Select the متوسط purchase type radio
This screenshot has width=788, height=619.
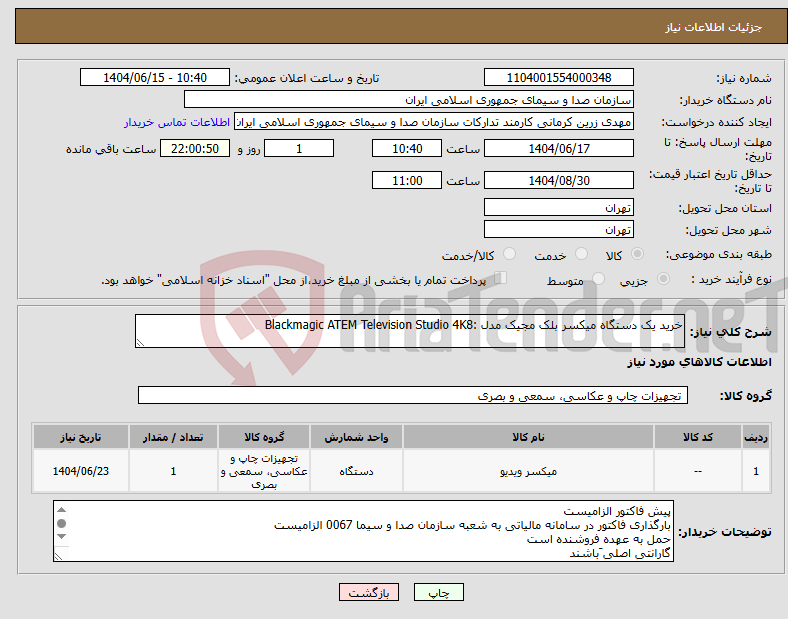(598, 278)
